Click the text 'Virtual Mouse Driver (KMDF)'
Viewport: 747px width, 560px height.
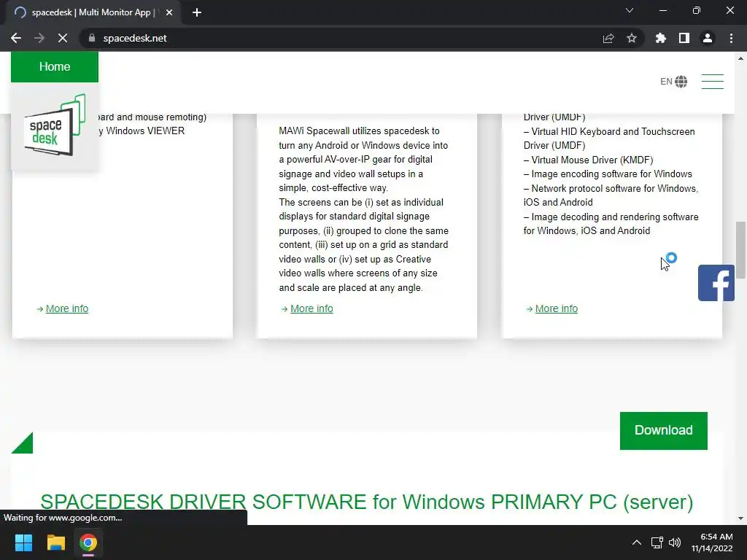point(592,160)
